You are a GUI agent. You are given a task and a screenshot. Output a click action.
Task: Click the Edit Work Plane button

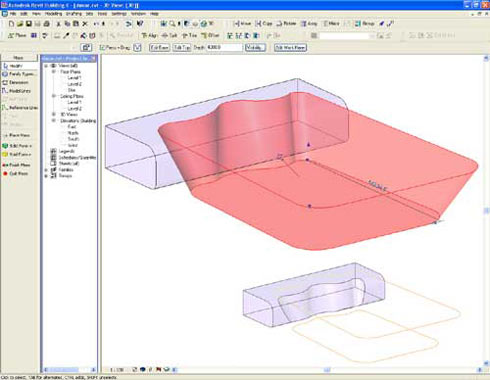[x=290, y=48]
